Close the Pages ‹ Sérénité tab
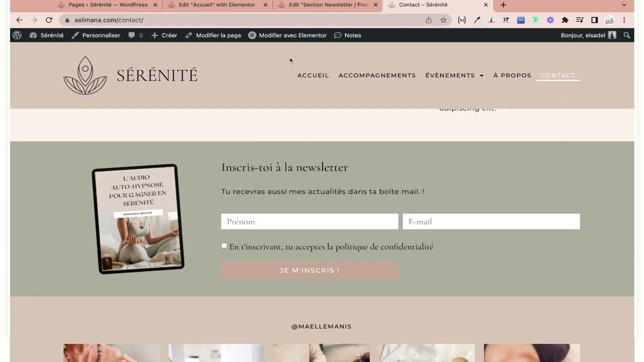 [x=155, y=5]
